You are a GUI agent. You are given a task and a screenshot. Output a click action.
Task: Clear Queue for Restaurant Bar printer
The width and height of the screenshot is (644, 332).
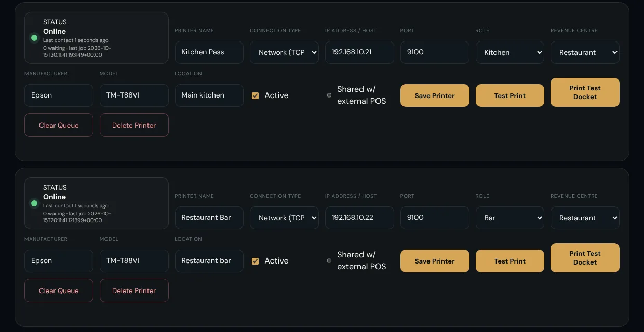pos(59,290)
